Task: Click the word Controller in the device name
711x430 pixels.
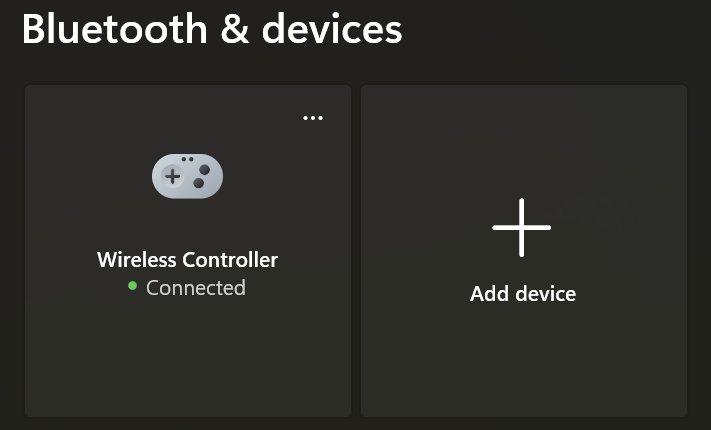Action: pos(230,260)
